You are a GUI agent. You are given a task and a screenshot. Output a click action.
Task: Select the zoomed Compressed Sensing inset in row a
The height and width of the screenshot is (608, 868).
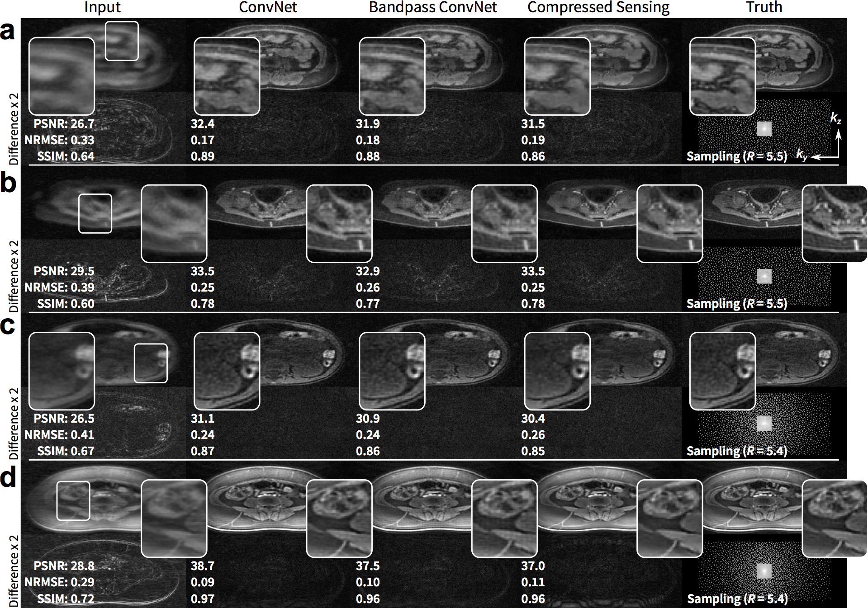click(x=557, y=76)
